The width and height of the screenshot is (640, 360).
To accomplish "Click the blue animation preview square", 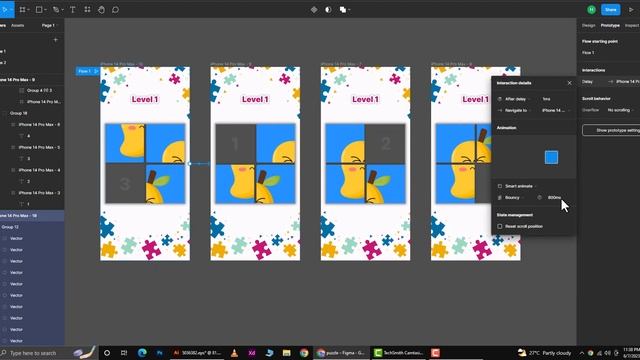I will [551, 158].
